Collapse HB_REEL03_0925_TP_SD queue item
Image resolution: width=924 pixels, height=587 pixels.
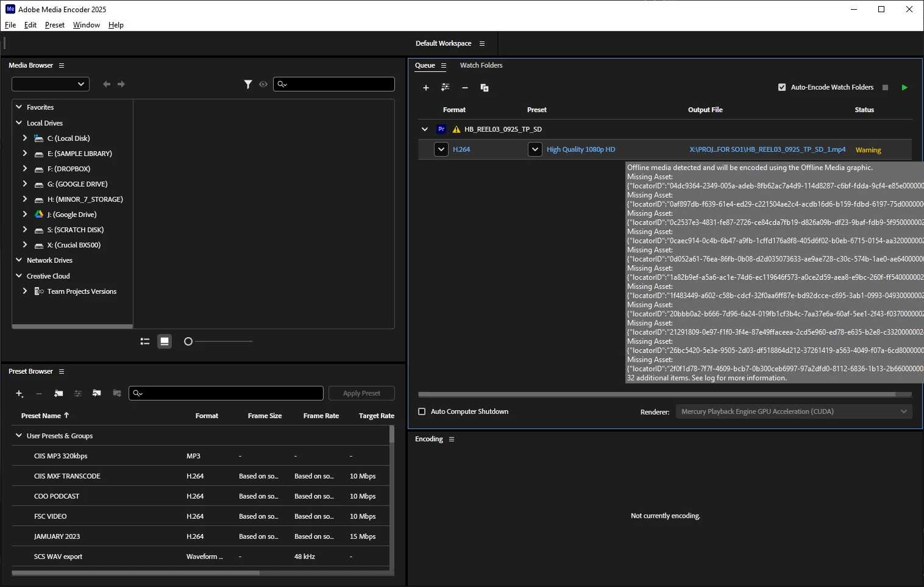(425, 129)
